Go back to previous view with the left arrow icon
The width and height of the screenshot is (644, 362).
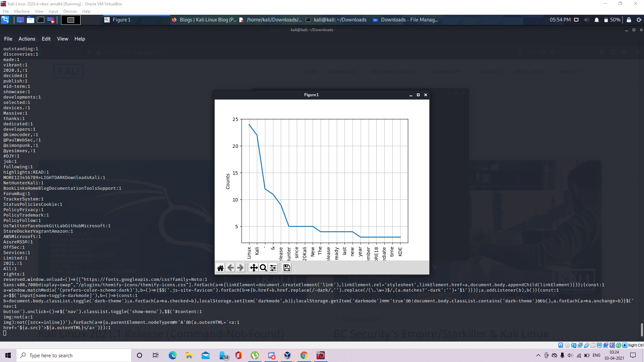coord(230,267)
